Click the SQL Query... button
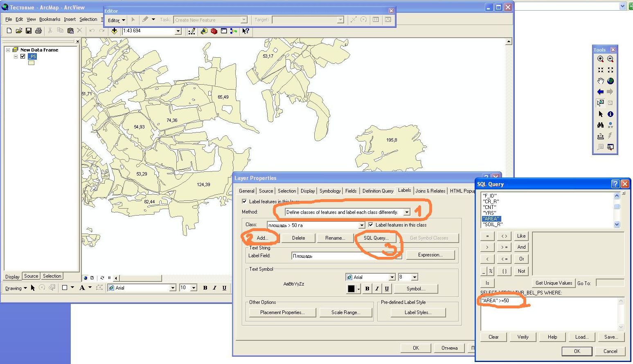This screenshot has width=633, height=364. point(376,238)
